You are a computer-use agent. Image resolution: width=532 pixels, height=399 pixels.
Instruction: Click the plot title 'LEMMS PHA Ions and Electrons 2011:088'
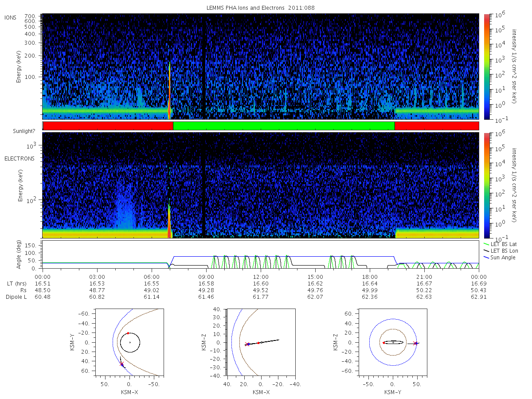click(261, 8)
